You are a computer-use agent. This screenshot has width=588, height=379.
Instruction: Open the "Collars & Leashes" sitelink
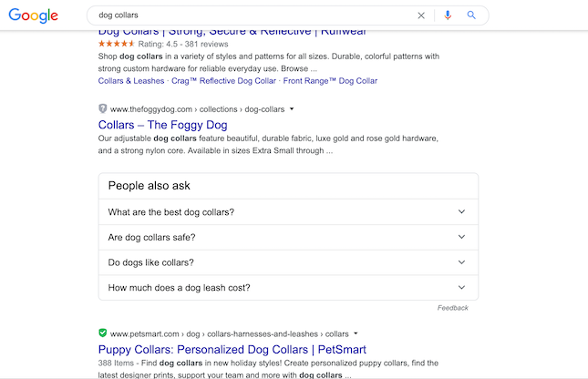[x=131, y=81]
